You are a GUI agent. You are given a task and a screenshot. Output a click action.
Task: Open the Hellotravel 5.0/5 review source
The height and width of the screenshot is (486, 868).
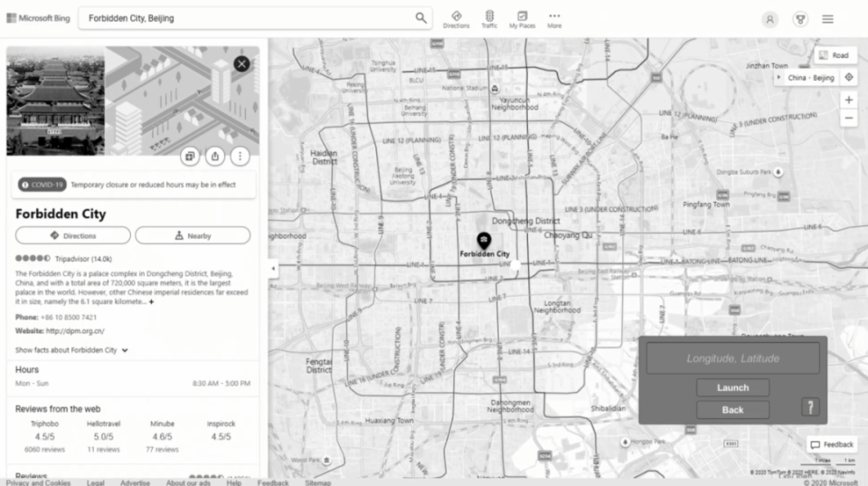tap(103, 436)
